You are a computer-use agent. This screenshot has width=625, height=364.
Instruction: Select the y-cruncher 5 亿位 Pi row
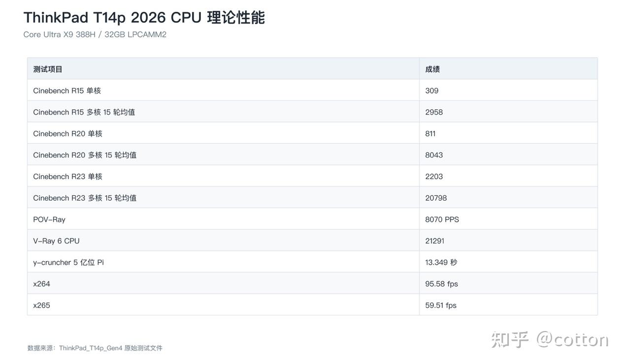[x=312, y=262]
